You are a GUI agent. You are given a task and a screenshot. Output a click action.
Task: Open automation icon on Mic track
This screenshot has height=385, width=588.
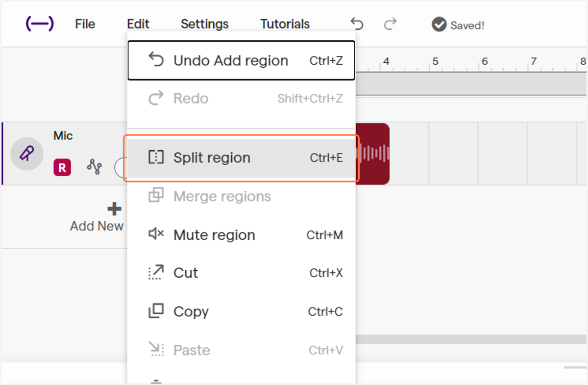[94, 167]
